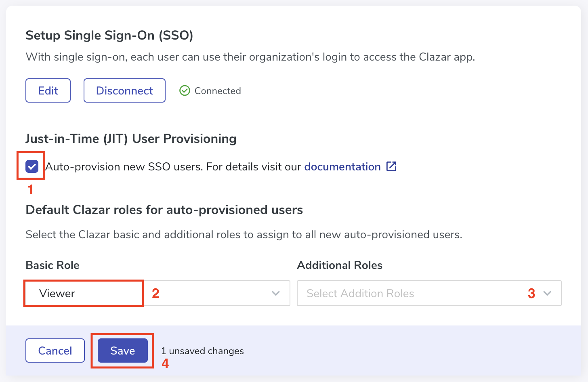Click the Edit SSO button
Screen dimensions: 588x382
click(x=48, y=90)
